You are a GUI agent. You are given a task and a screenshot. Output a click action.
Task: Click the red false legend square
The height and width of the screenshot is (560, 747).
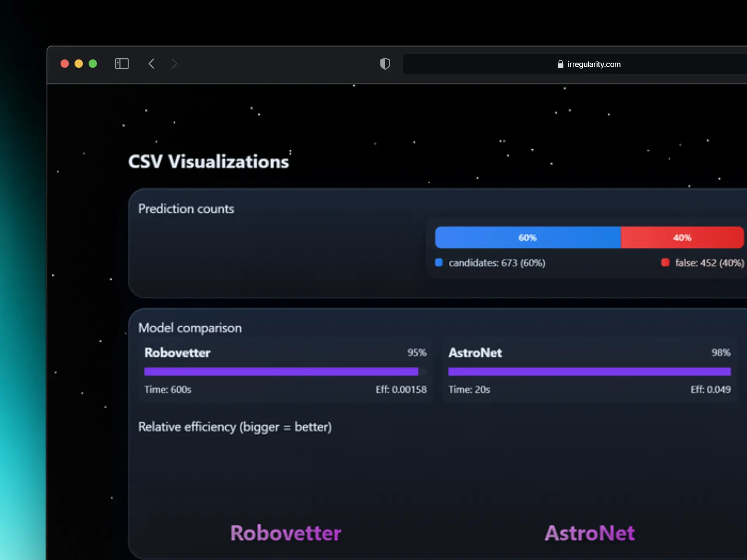(665, 262)
